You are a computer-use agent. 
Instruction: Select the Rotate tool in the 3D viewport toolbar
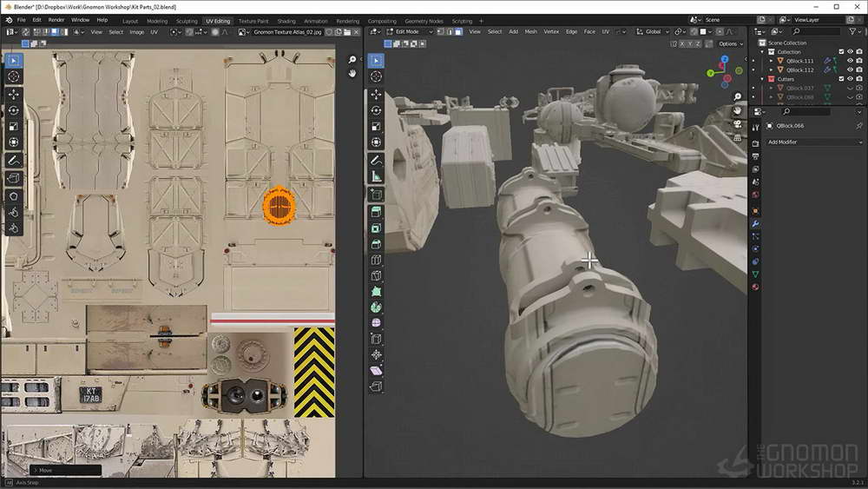coord(376,110)
